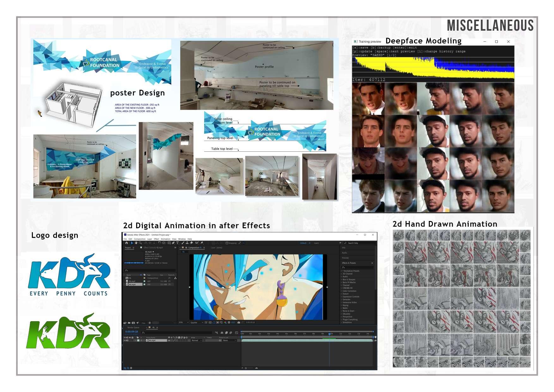Toggle video visibility eye for 4k.mp4 layer
Viewport: 554px width, 392px height.
pyautogui.click(x=125, y=340)
